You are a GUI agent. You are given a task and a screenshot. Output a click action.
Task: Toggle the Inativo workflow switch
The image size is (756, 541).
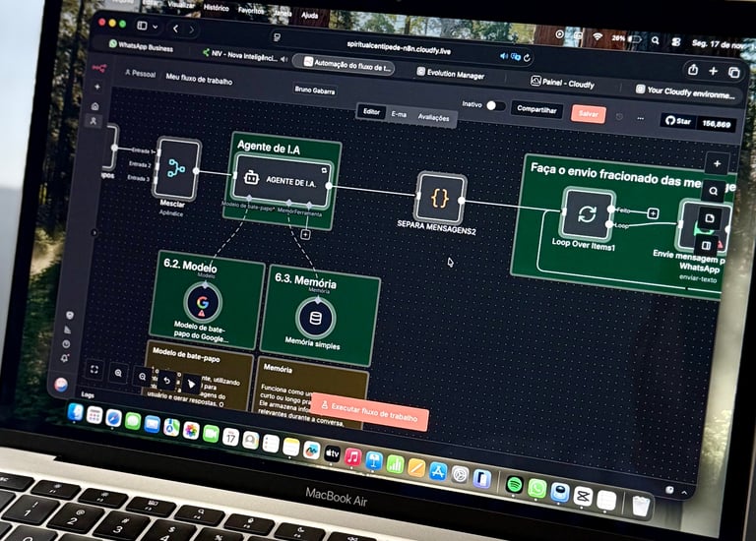click(x=495, y=105)
